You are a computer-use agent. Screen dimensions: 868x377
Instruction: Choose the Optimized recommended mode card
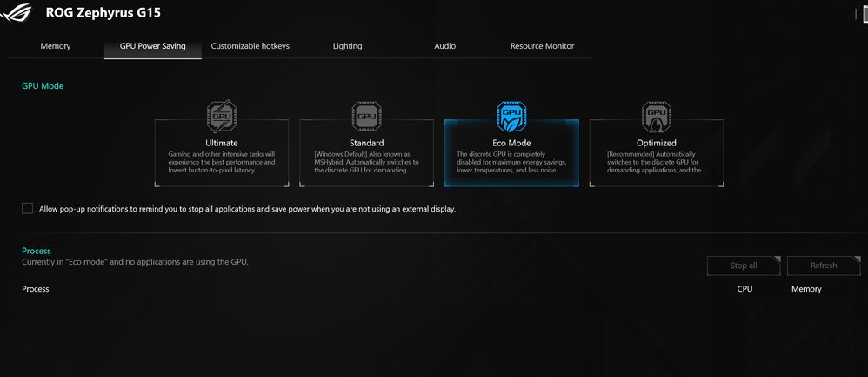(x=656, y=153)
